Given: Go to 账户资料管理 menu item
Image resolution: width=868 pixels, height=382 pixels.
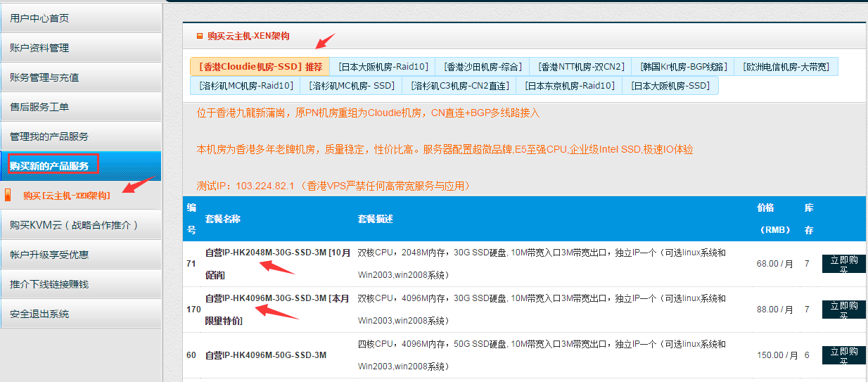Looking at the screenshot, I should [x=39, y=48].
